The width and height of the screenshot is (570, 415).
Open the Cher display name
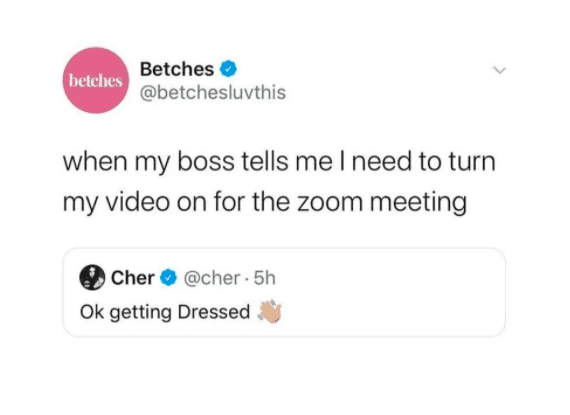pyautogui.click(x=133, y=278)
